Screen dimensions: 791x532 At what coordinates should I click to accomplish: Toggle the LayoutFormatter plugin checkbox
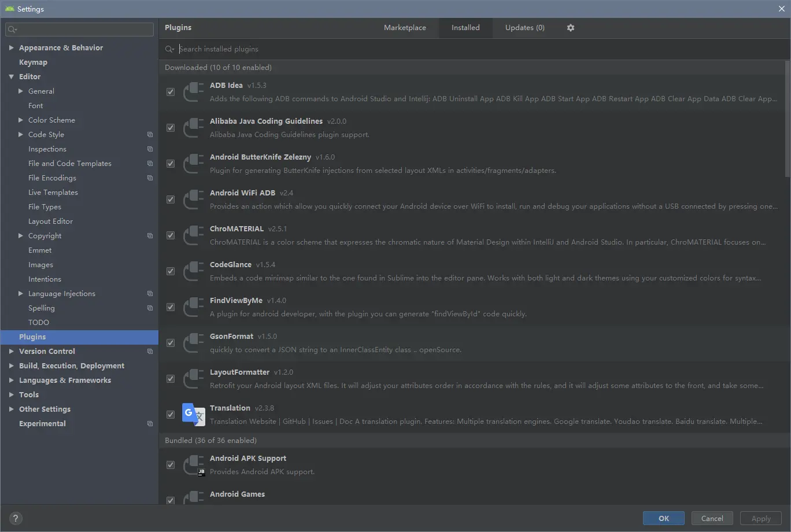click(x=171, y=379)
